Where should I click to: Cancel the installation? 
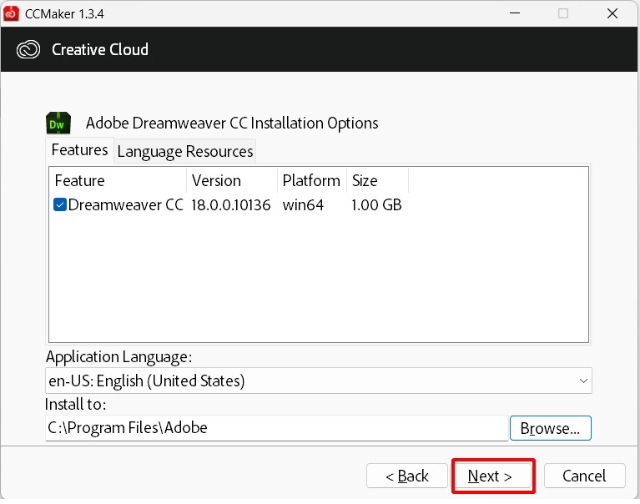pos(584,476)
